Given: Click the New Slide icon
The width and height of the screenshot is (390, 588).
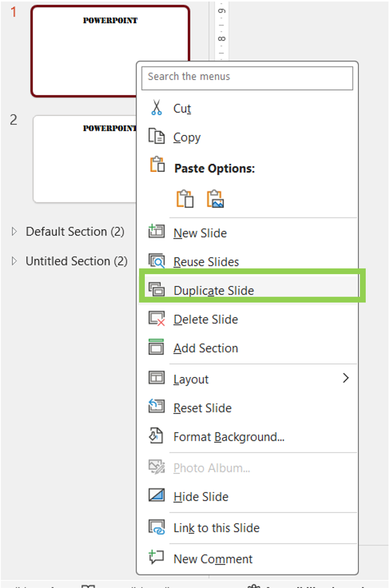Looking at the screenshot, I should click(156, 232).
